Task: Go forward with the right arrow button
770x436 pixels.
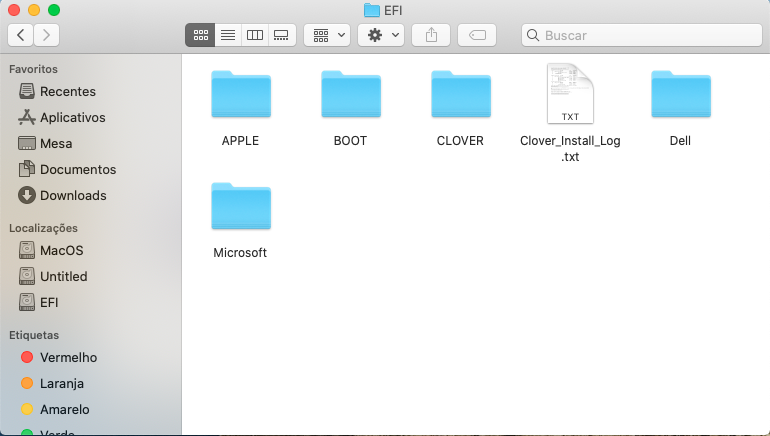Action: point(46,35)
